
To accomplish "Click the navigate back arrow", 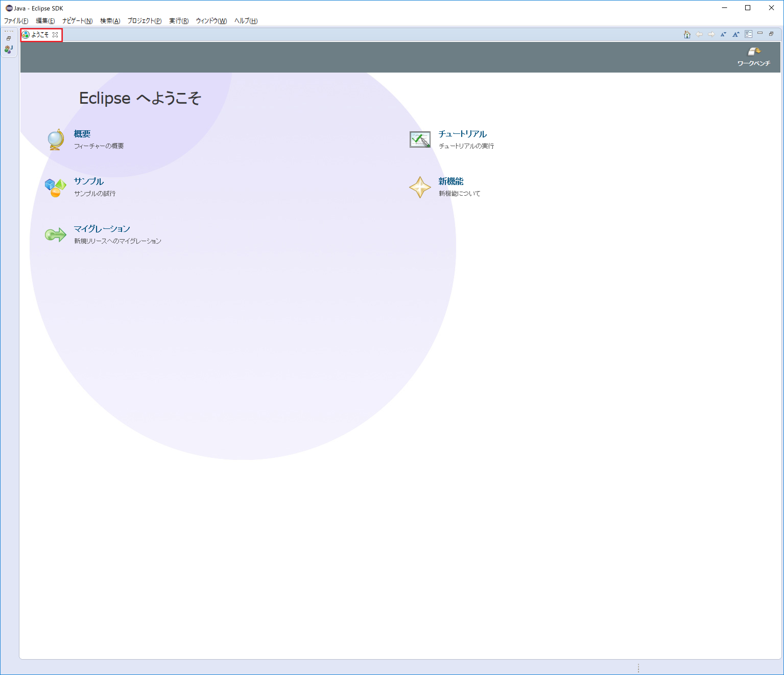I will (699, 34).
